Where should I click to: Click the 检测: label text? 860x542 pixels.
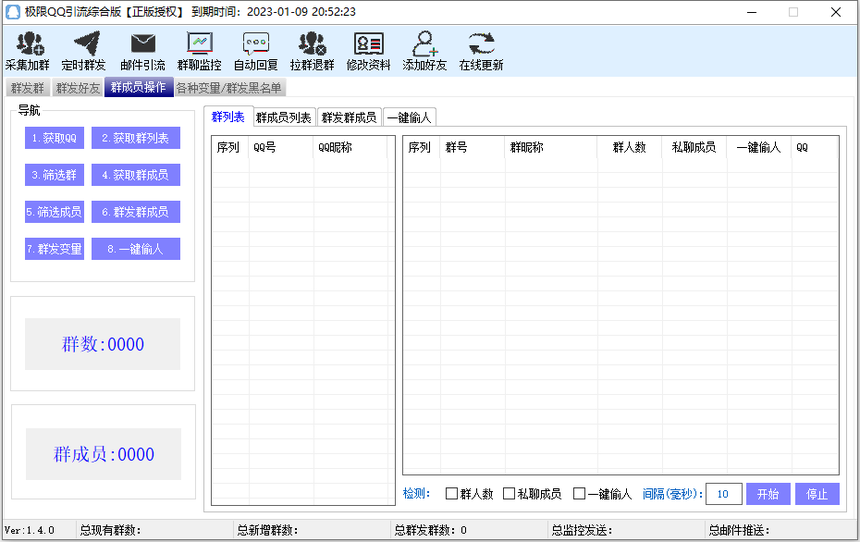pos(416,494)
